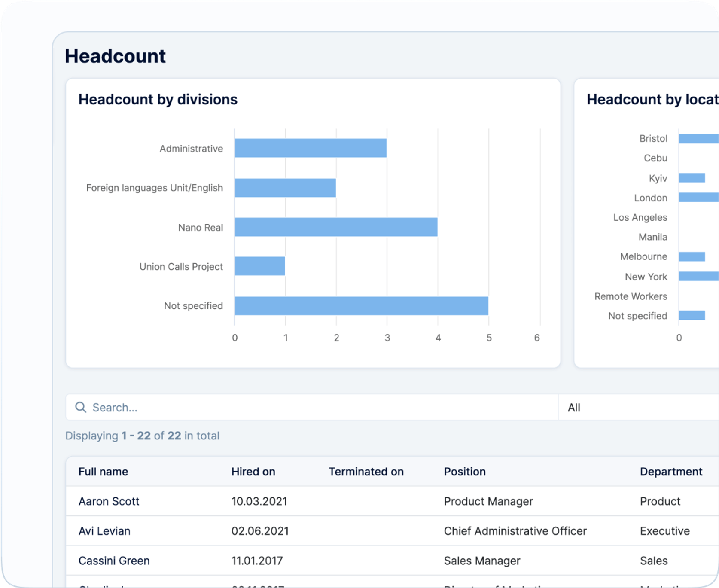
Task: Click the Bristol location bar
Action: 699,138
